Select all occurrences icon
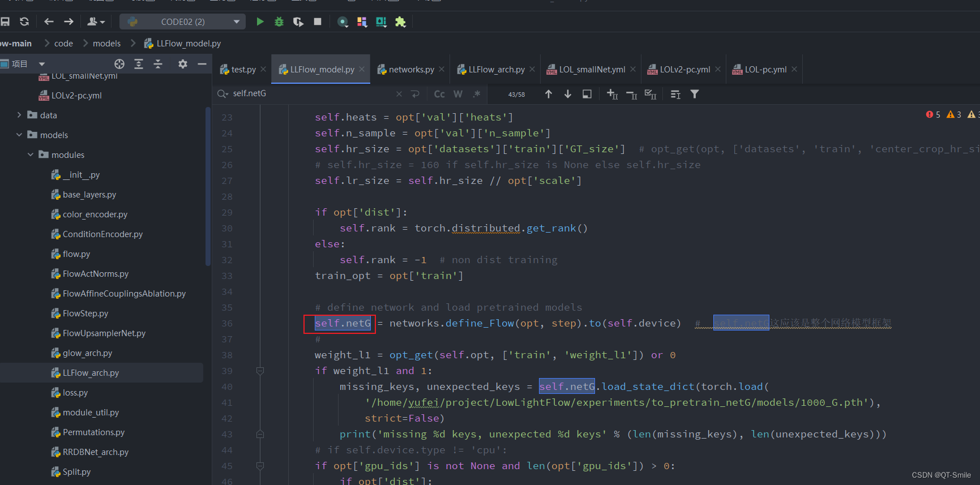Image resolution: width=980 pixels, height=485 pixels. (651, 94)
